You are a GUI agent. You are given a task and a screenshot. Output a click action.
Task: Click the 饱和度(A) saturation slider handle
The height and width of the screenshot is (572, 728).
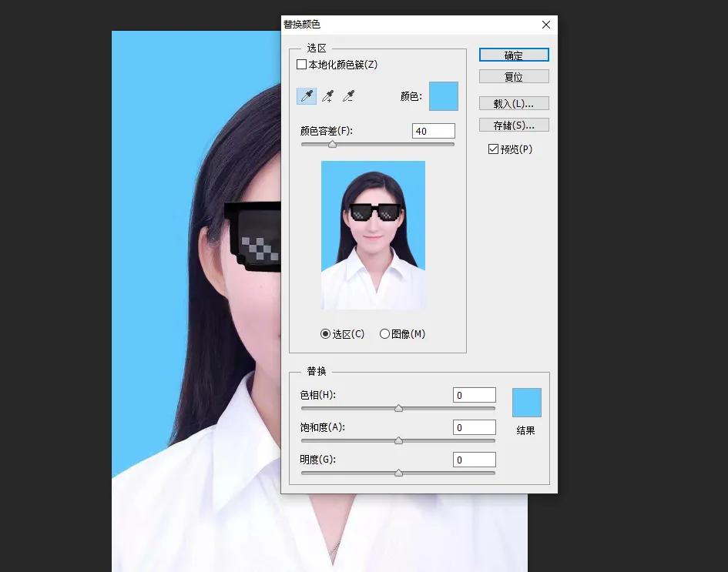point(398,440)
